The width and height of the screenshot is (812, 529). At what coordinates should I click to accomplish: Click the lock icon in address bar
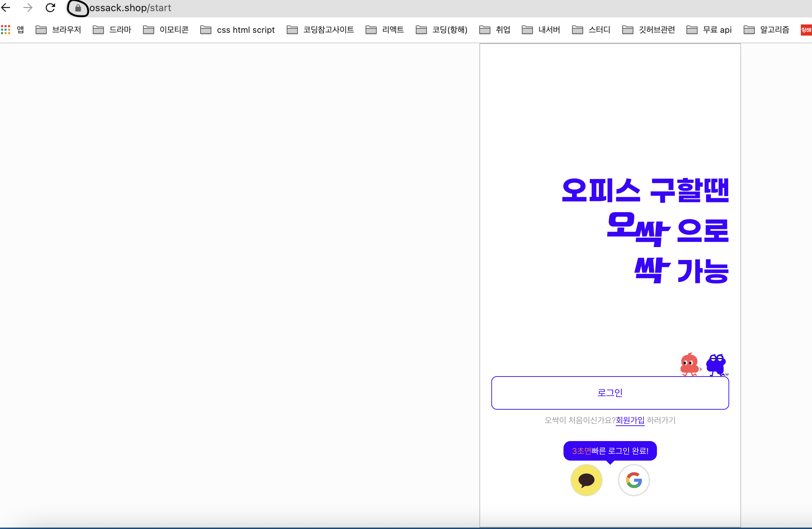pos(78,8)
